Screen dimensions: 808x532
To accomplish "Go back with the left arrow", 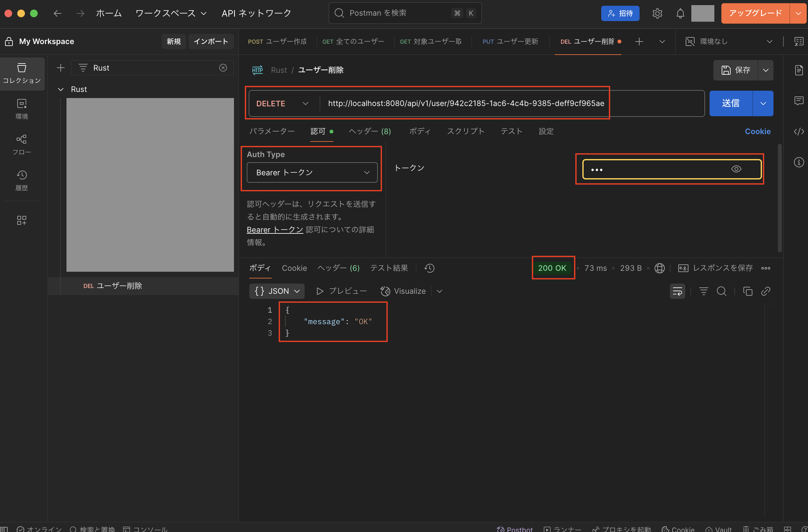I will pos(58,13).
